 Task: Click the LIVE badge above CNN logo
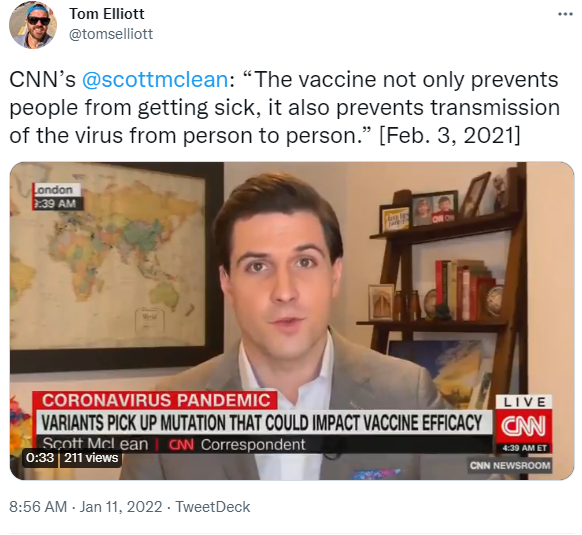tap(524, 402)
